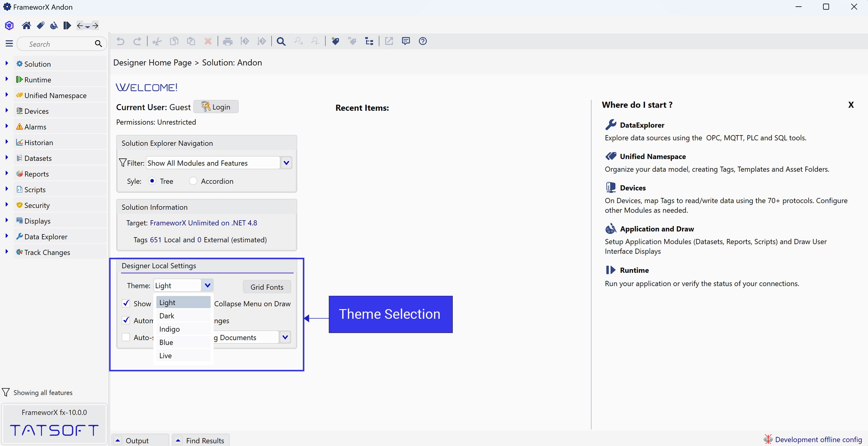
Task: Open Runtime play icon in top bar
Action: (67, 25)
